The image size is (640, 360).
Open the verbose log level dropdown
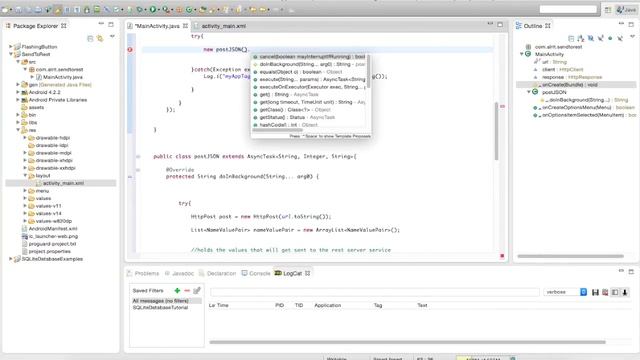(566, 292)
